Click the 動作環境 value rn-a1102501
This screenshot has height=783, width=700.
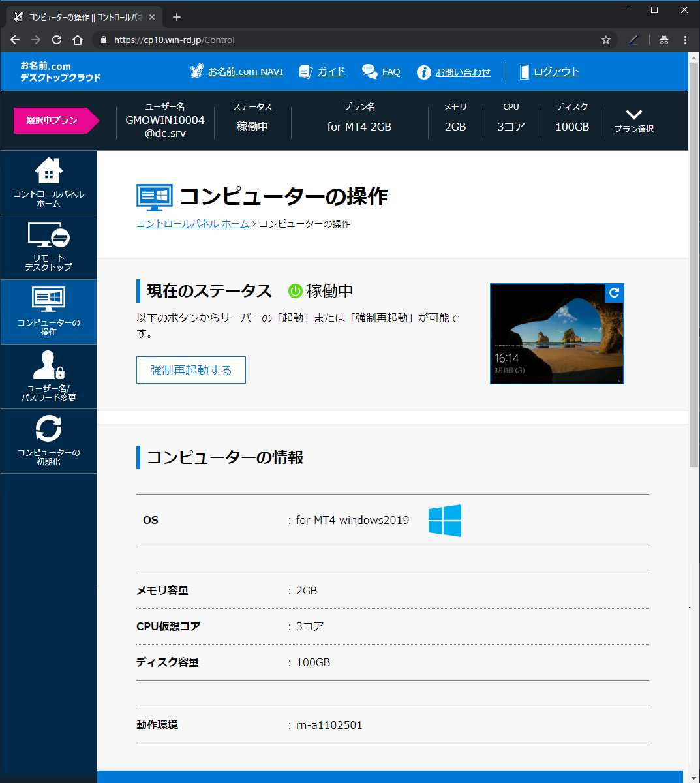tap(329, 725)
